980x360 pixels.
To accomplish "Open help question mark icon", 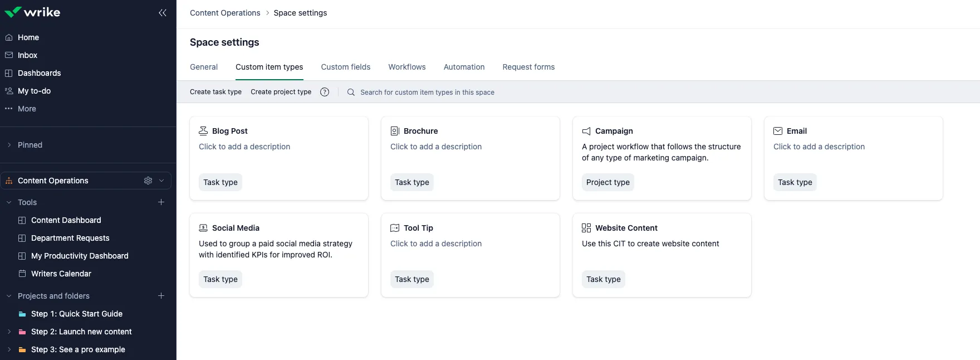I will 325,92.
